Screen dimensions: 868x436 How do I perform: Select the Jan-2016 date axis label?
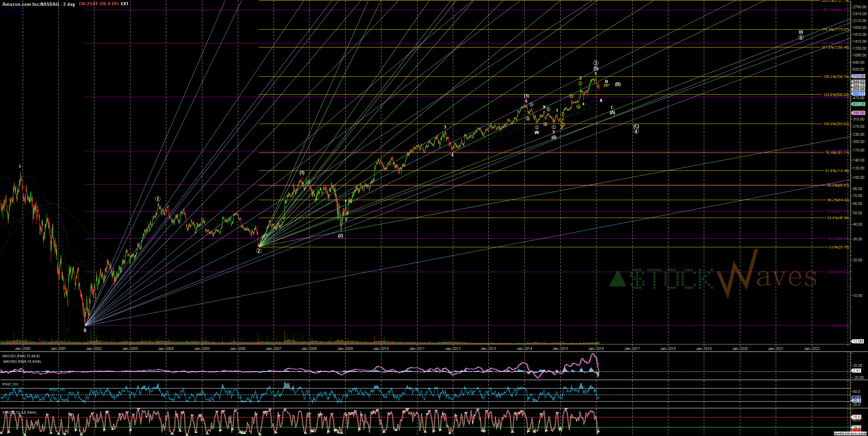pos(596,349)
